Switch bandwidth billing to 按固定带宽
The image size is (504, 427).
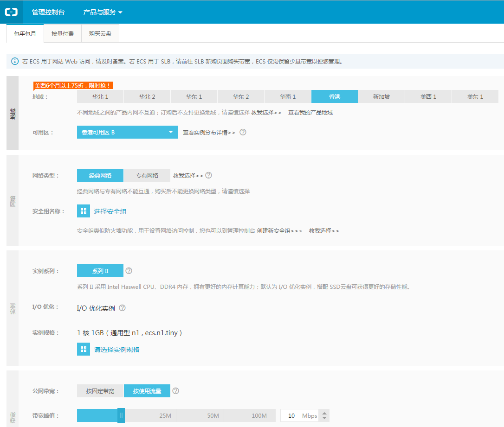point(100,391)
